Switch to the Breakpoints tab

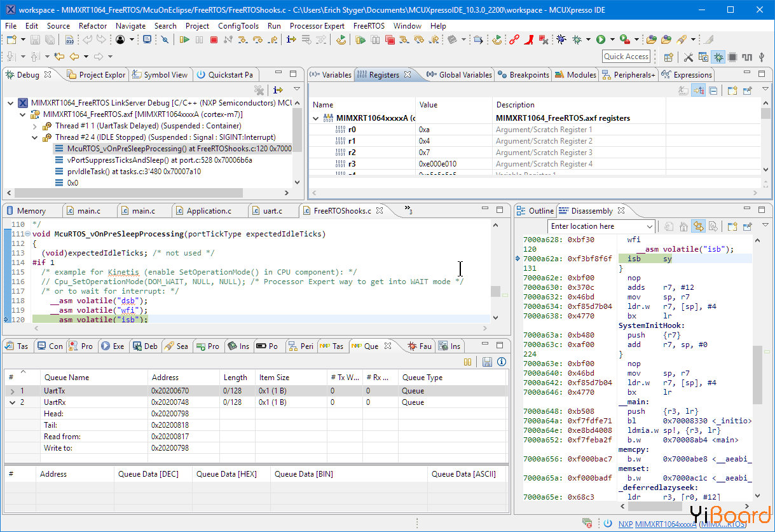click(x=523, y=74)
